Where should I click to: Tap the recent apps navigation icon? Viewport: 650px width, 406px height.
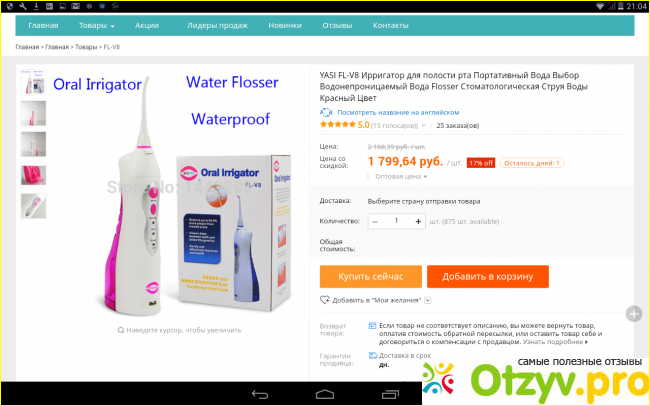point(390,394)
